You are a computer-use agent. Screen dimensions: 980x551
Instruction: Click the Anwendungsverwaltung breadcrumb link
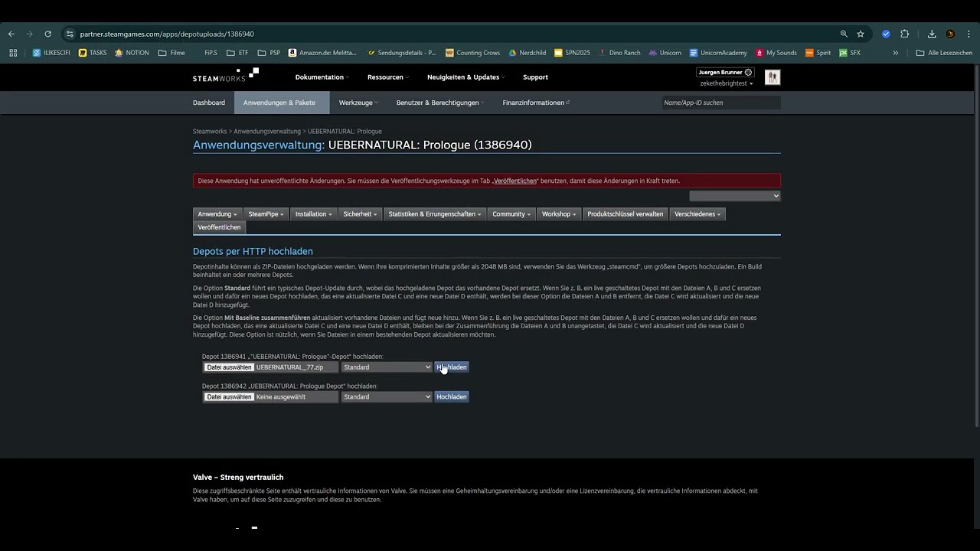pos(267,132)
